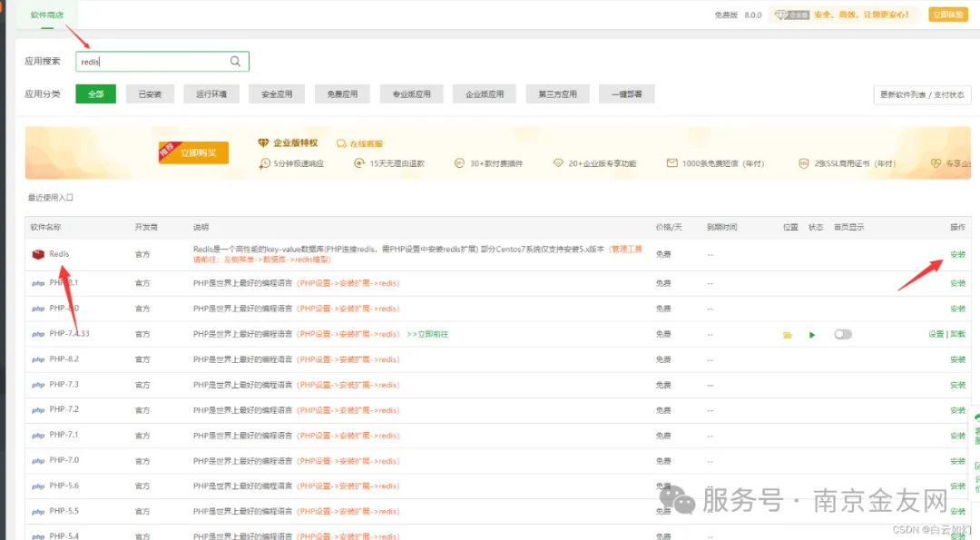Select the 专业版应用 category
Image resolution: width=980 pixels, height=540 pixels.
412,93
